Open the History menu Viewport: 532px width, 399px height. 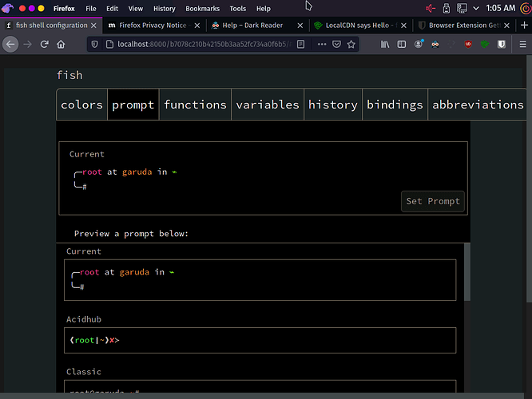pos(165,9)
